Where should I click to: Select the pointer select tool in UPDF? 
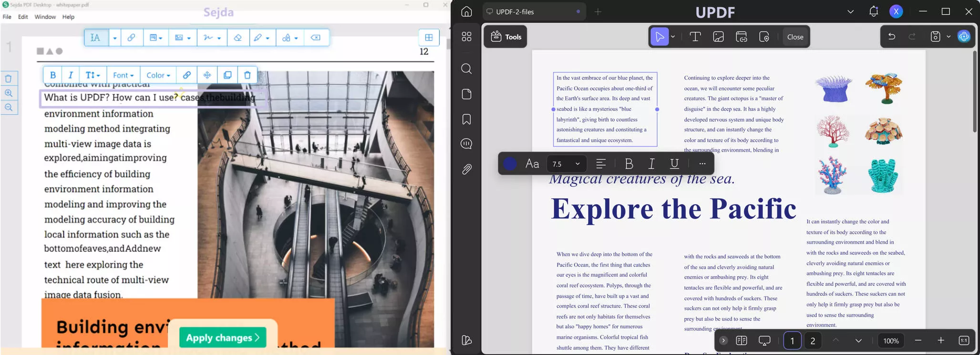click(x=660, y=37)
